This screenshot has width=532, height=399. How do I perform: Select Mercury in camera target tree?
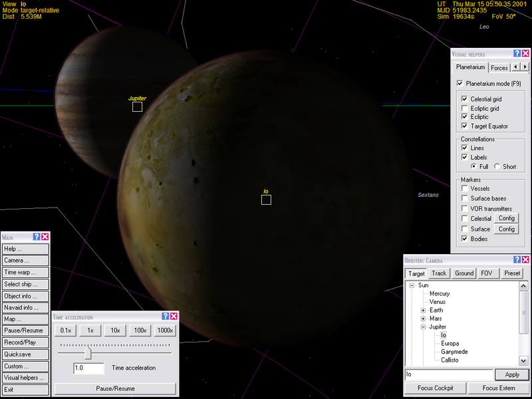(x=440, y=293)
